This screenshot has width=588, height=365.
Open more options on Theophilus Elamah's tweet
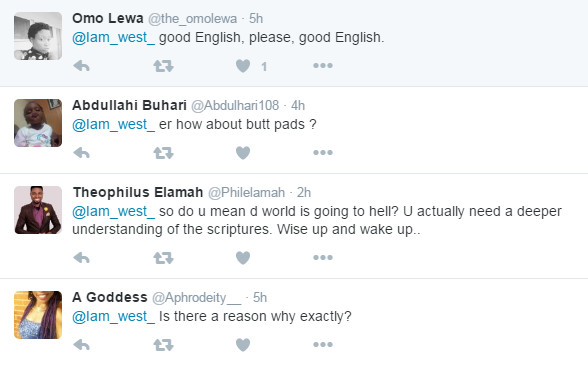tap(323, 258)
